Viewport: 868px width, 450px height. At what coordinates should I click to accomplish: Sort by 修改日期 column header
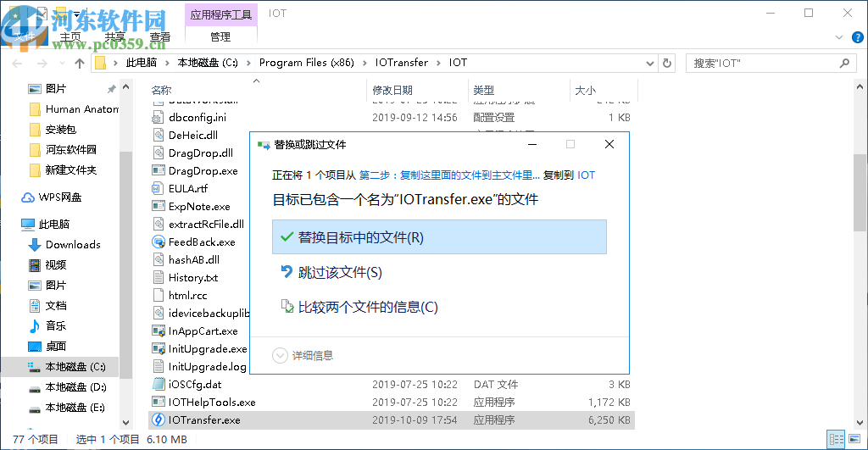(x=392, y=90)
